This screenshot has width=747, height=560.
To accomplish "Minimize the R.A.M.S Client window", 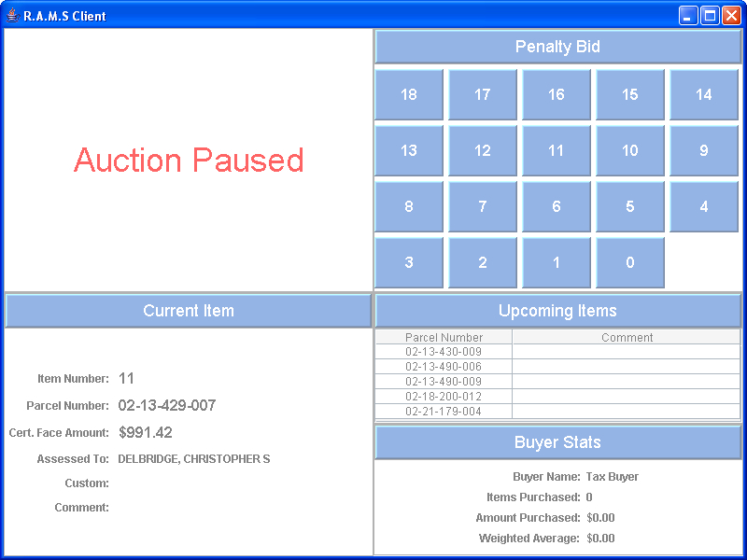I will (687, 16).
